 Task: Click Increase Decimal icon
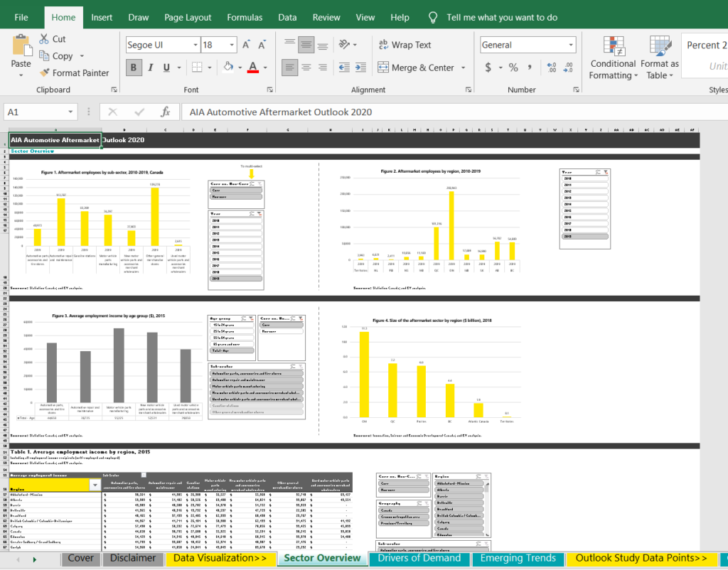[551, 68]
